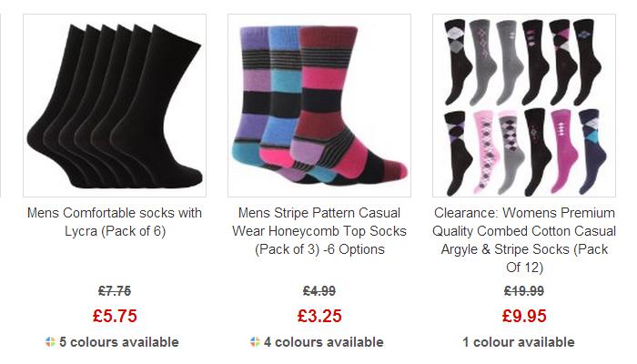
Task: Click the £5.75 sale price
Action: [115, 316]
